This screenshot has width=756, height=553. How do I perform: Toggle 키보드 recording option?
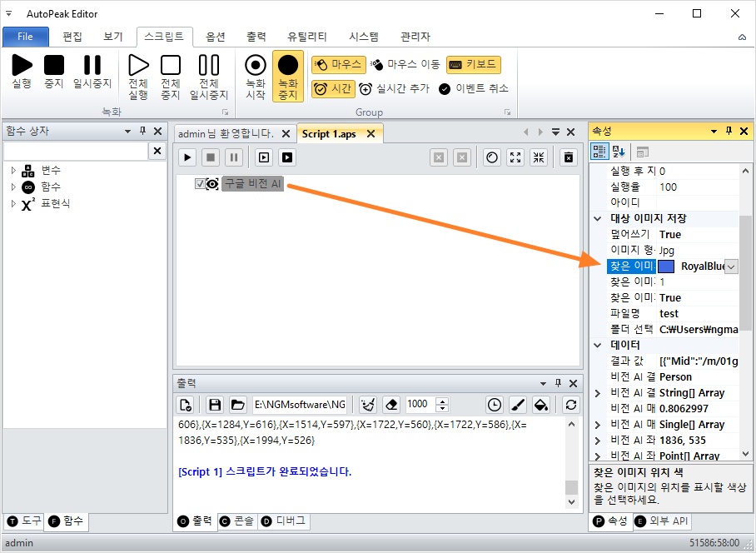pos(474,65)
